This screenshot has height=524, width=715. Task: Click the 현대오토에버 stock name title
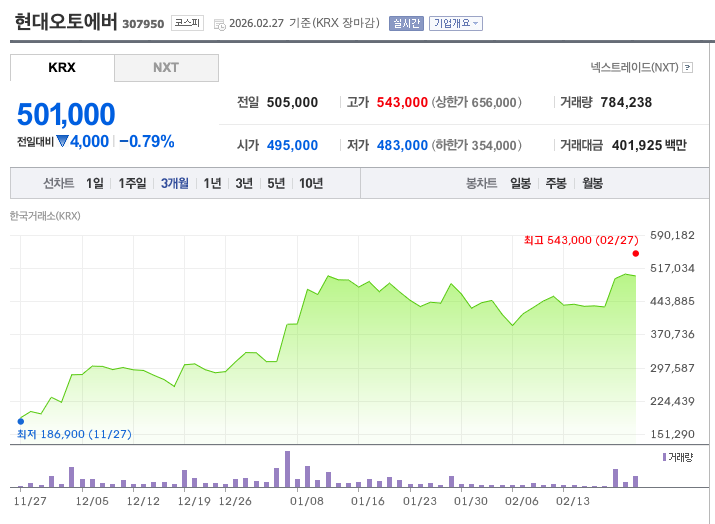coord(66,21)
